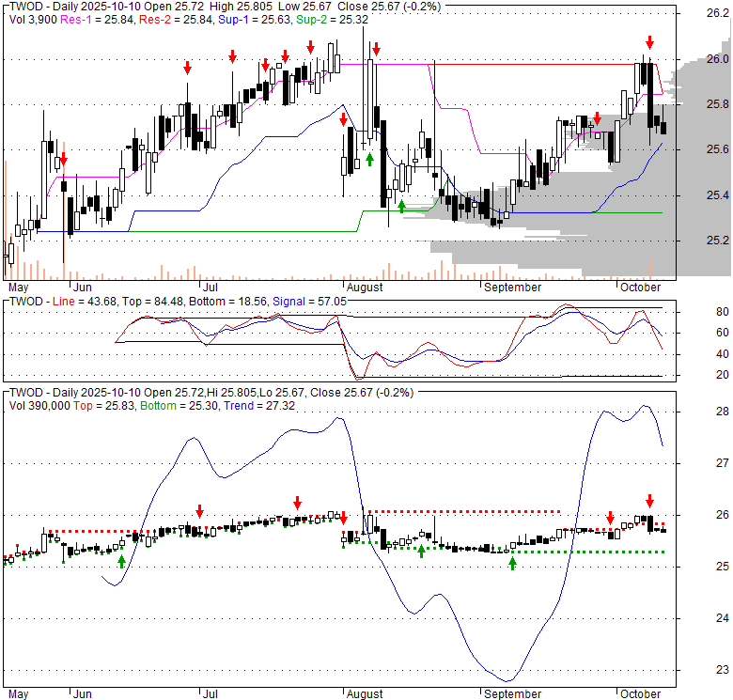This screenshot has height=700, width=733.
Task: Click the Sup-2 = 25.32 legend label
Action: click(332, 20)
